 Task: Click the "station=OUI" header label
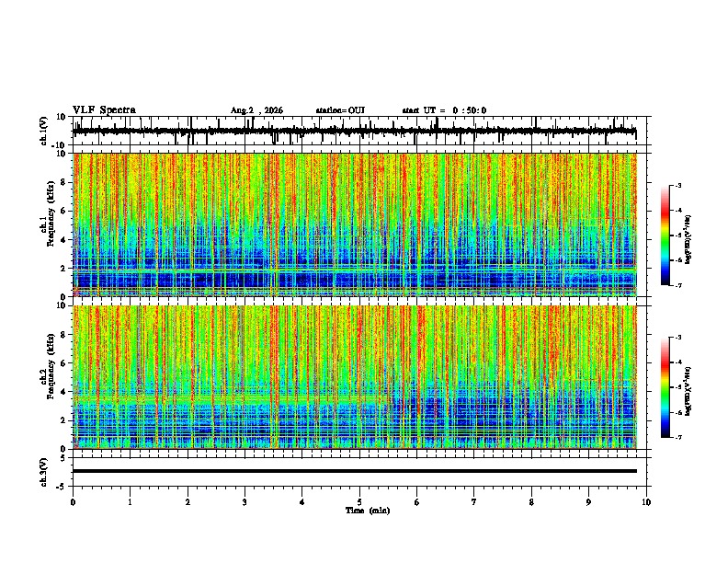pyautogui.click(x=340, y=110)
